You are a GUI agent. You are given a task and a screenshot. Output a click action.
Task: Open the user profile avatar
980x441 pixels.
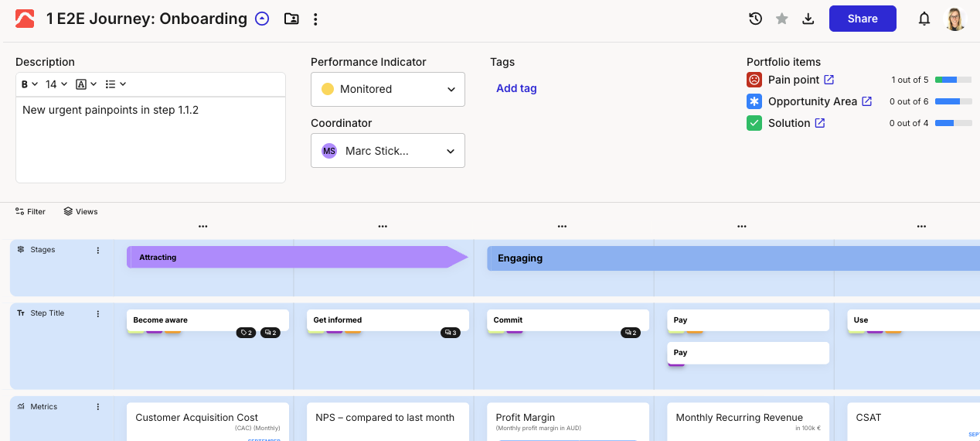pyautogui.click(x=956, y=19)
